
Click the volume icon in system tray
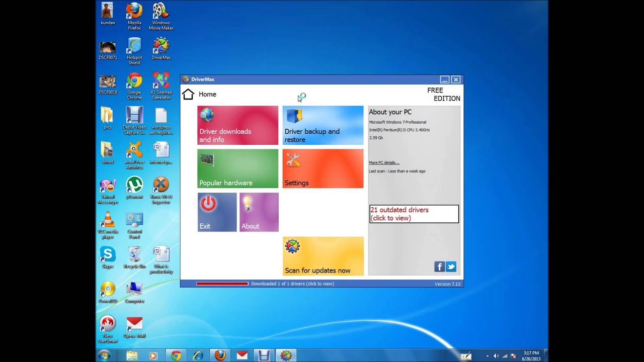[496, 356]
